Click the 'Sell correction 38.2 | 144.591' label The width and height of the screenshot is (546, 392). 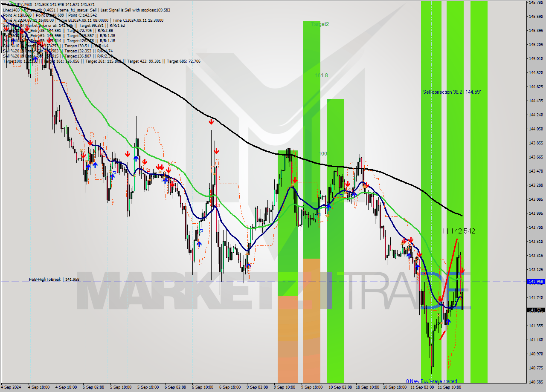click(452, 92)
